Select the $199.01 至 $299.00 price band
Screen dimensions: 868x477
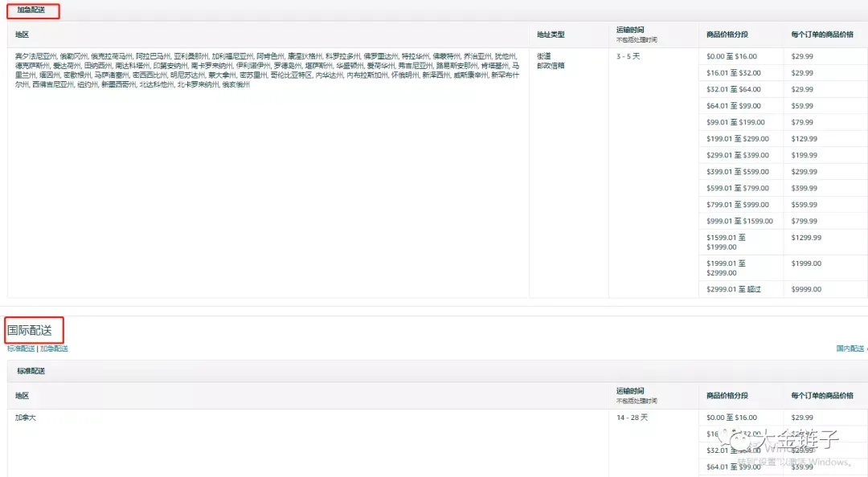737,139
